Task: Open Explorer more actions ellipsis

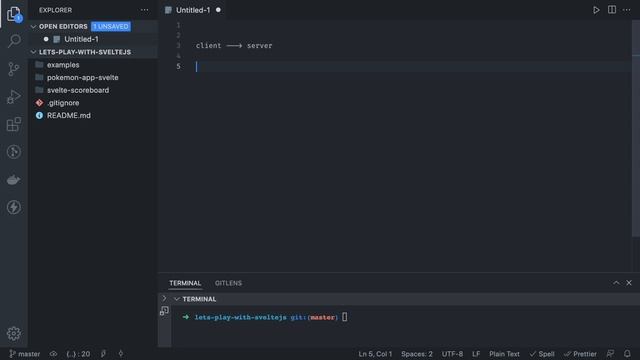Action: pyautogui.click(x=144, y=10)
